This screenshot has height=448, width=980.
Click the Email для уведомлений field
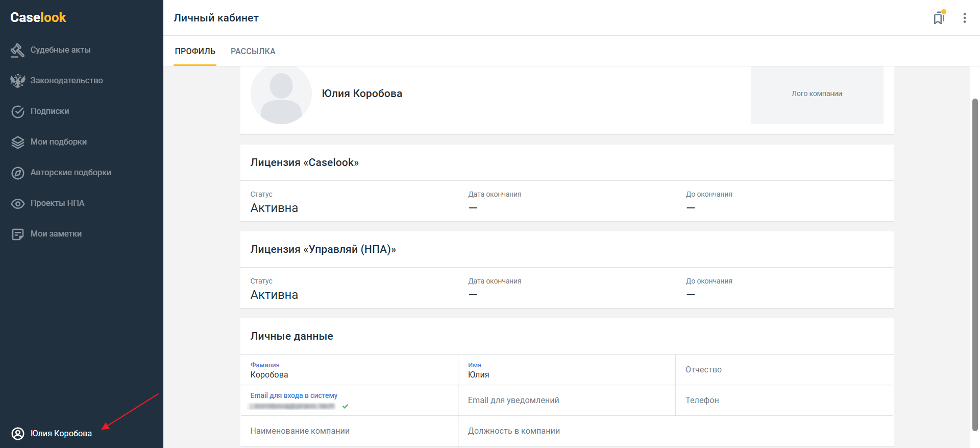566,400
